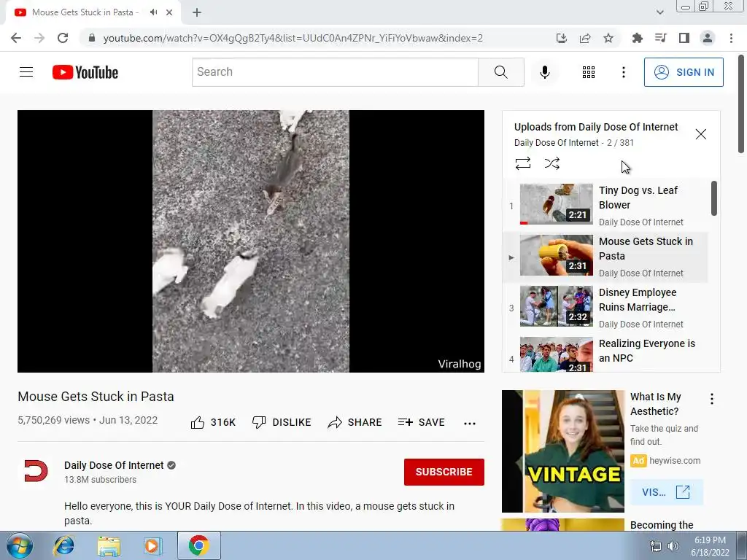Open the media control icon in Chrome toolbar
This screenshot has height=560, width=747.
click(660, 38)
